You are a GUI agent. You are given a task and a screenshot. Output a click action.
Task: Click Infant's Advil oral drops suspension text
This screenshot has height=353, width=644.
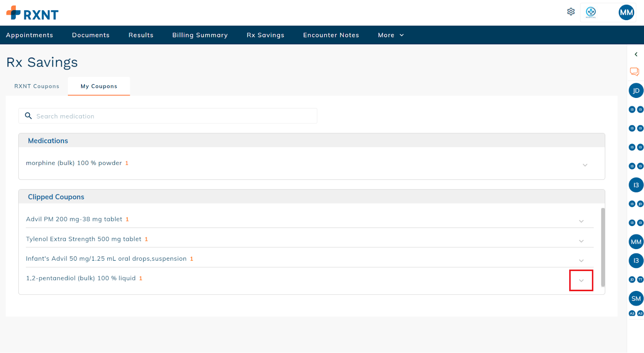[106, 259]
